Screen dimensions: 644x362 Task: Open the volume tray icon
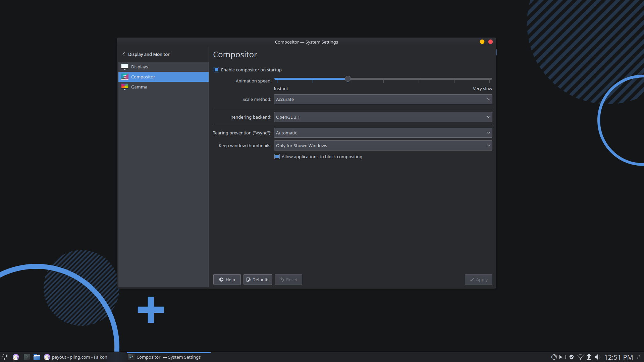597,357
